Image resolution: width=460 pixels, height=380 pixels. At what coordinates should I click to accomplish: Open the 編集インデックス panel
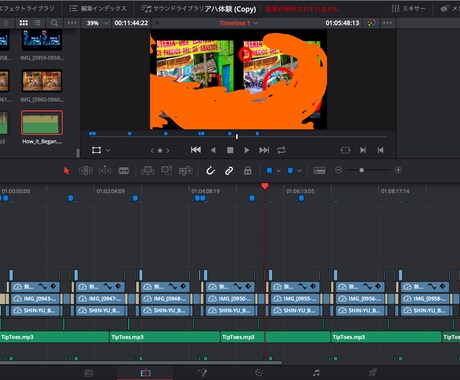98,8
